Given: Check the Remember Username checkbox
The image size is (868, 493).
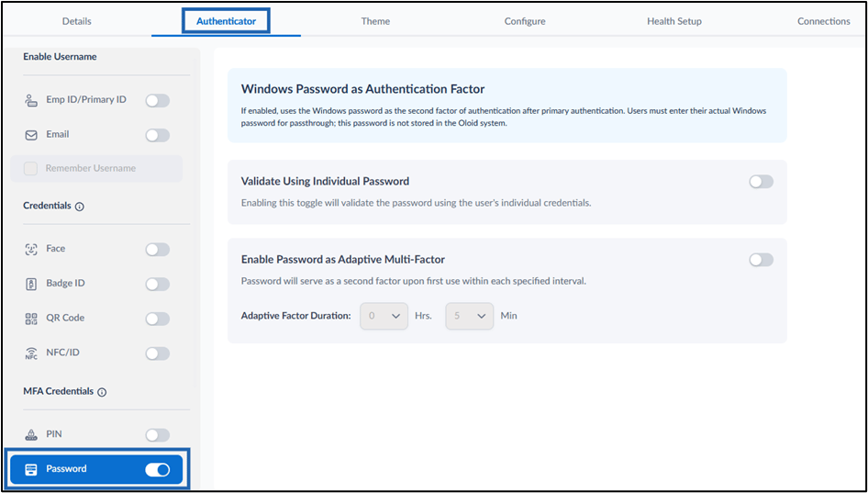Looking at the screenshot, I should click(30, 168).
